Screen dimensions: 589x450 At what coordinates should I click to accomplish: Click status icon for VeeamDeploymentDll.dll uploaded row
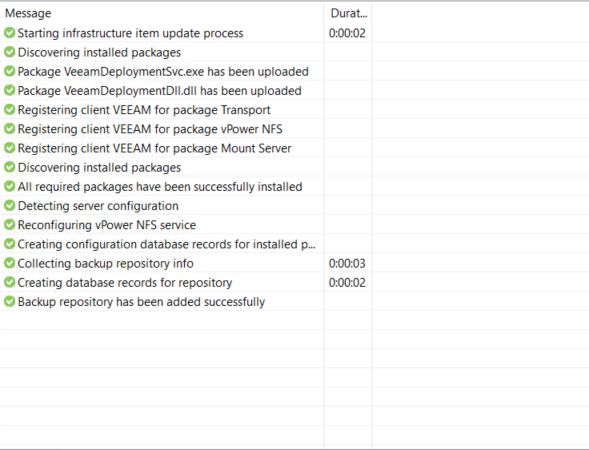tap(9, 91)
